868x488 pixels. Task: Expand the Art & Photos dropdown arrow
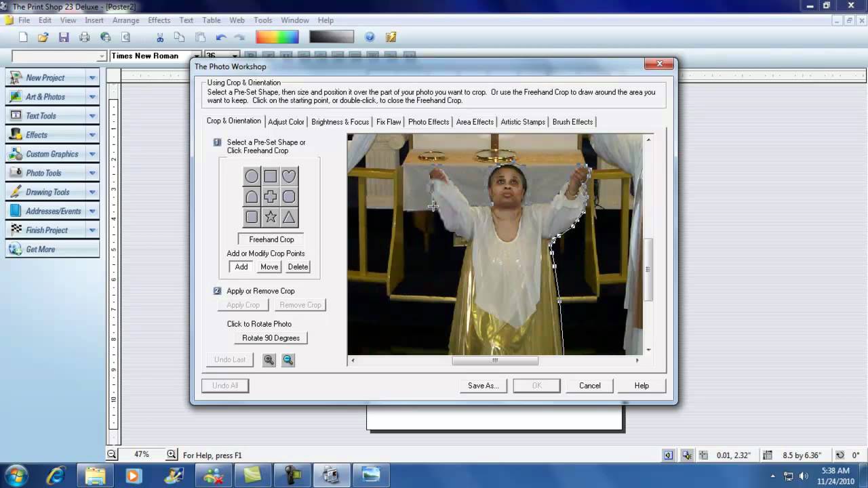pyautogui.click(x=92, y=97)
